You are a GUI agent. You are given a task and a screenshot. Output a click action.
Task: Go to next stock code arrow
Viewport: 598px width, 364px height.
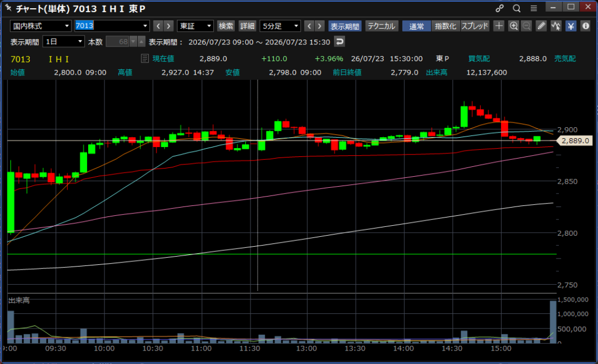coord(169,26)
